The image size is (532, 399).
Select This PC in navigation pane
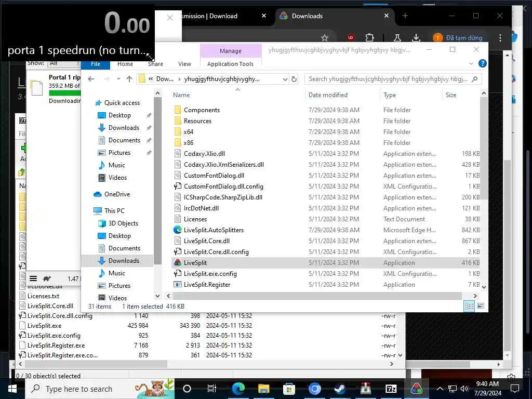pyautogui.click(x=114, y=211)
